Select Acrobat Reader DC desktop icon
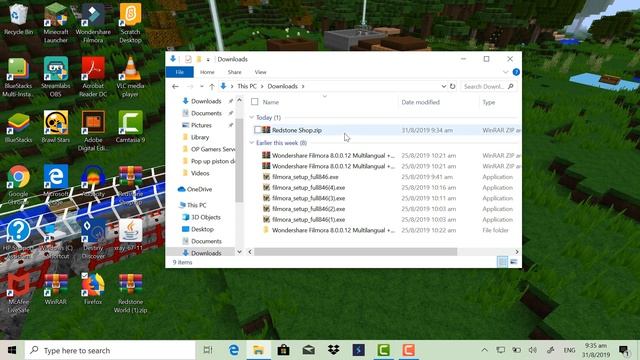The image size is (640, 360). pyautogui.click(x=93, y=77)
